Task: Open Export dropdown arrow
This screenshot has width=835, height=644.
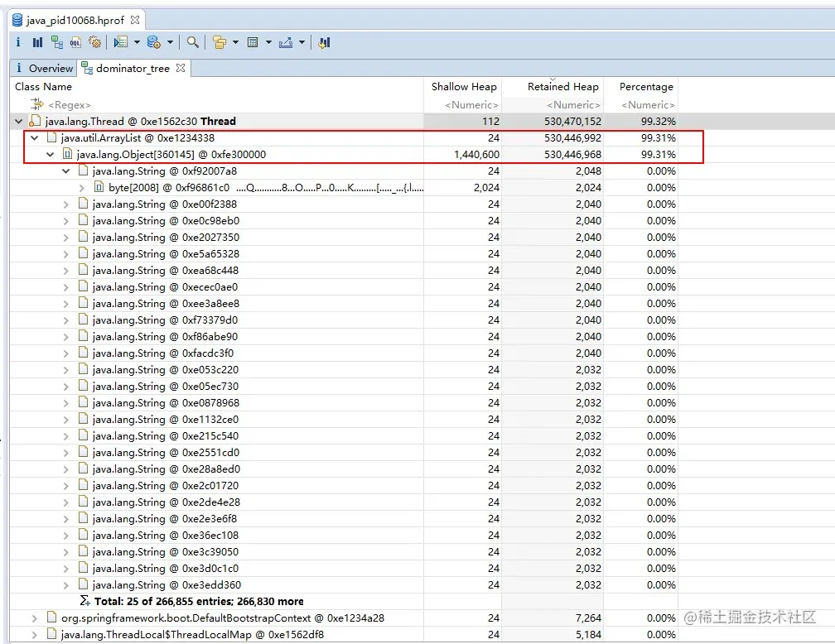Action: [x=302, y=42]
